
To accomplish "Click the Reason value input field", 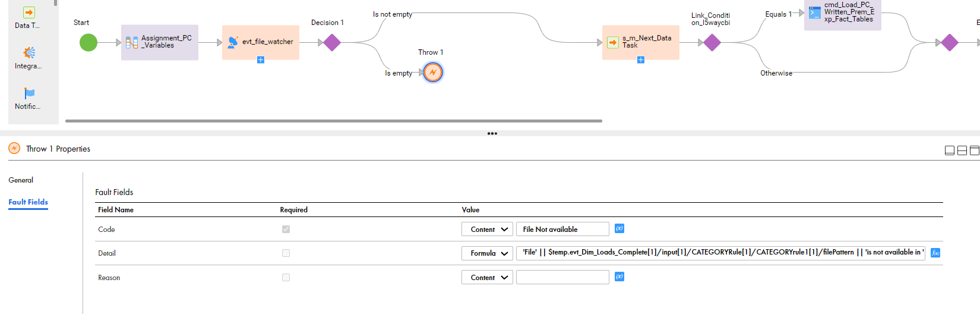I will coord(562,277).
